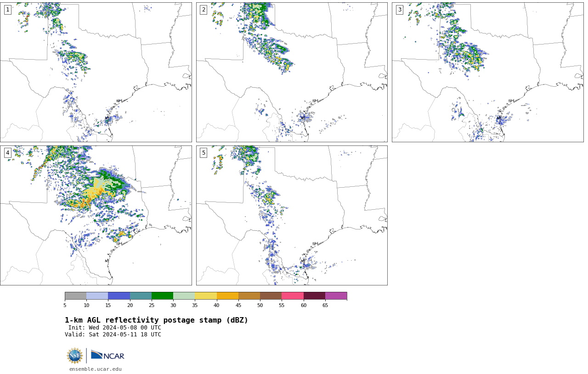
Task: Click the member number label '2'
Action: tap(204, 10)
